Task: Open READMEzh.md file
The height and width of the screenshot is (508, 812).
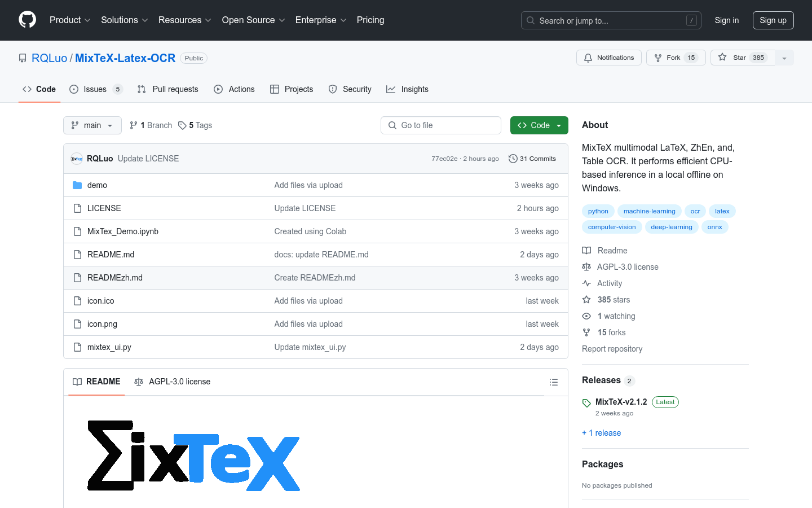Action: pos(115,278)
